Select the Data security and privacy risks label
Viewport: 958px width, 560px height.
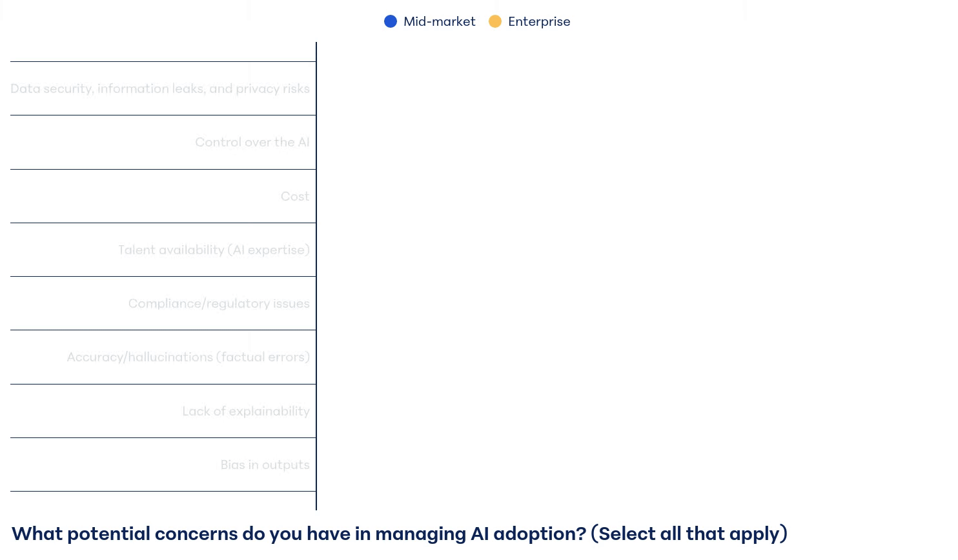click(x=160, y=88)
